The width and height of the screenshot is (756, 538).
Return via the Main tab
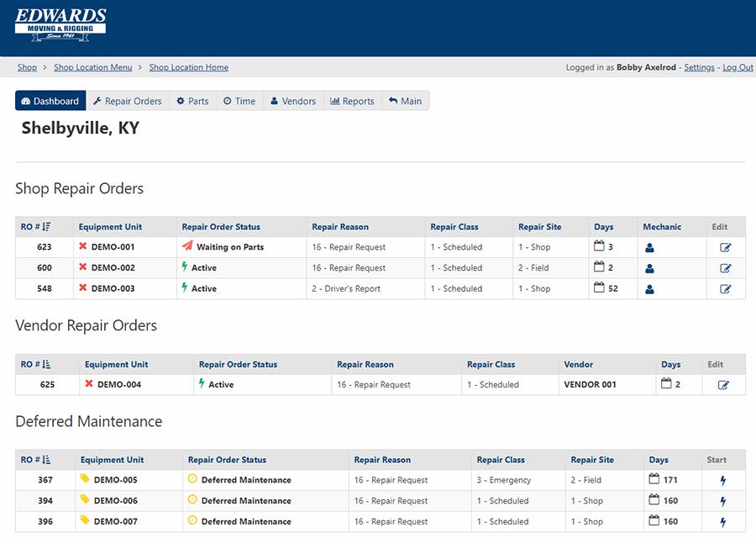[405, 101]
